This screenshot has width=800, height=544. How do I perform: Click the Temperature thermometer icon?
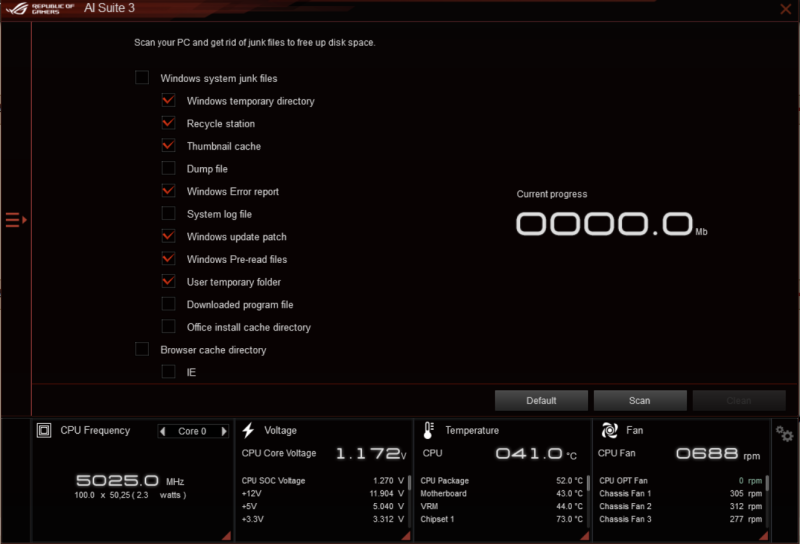(x=429, y=430)
